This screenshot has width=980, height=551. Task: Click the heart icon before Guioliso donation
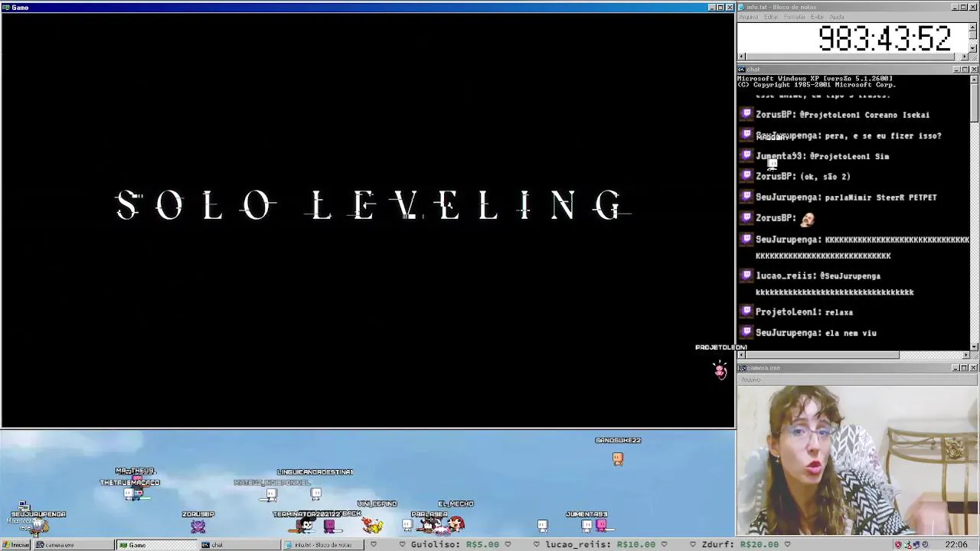coord(403,544)
